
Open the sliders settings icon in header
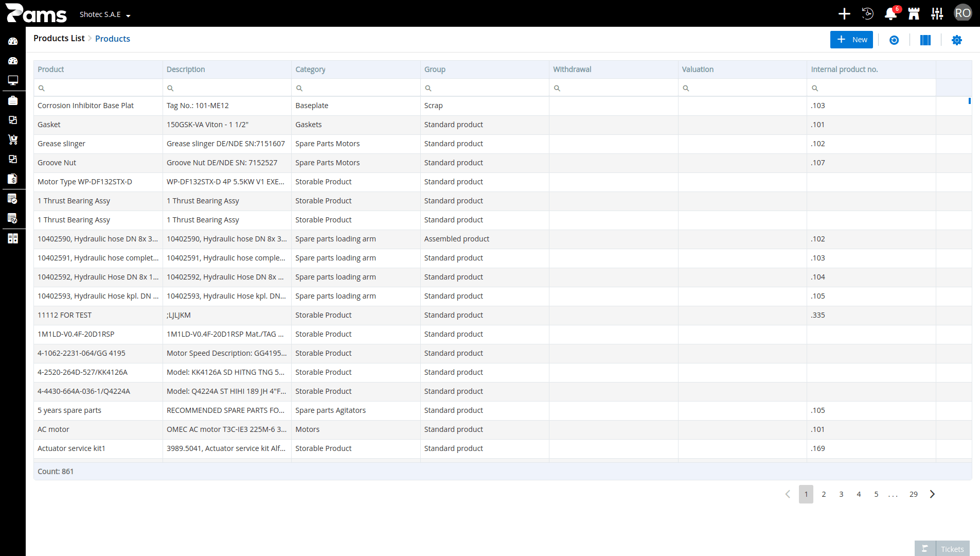pos(937,14)
